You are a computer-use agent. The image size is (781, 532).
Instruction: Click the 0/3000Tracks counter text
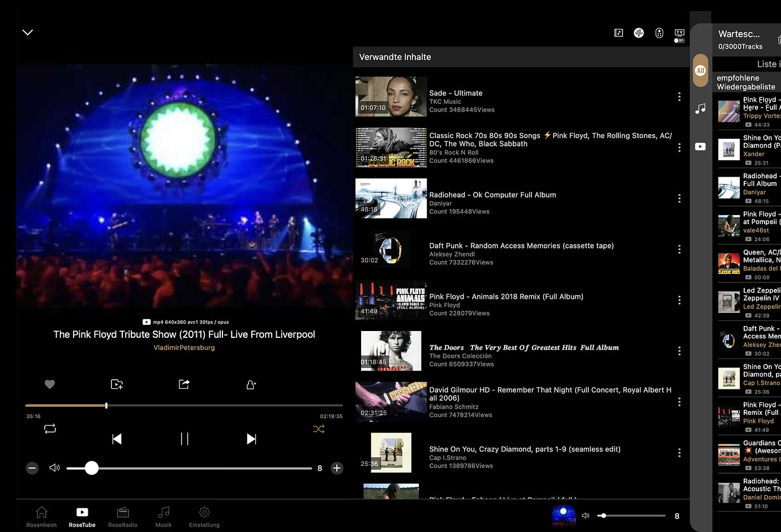tap(740, 46)
